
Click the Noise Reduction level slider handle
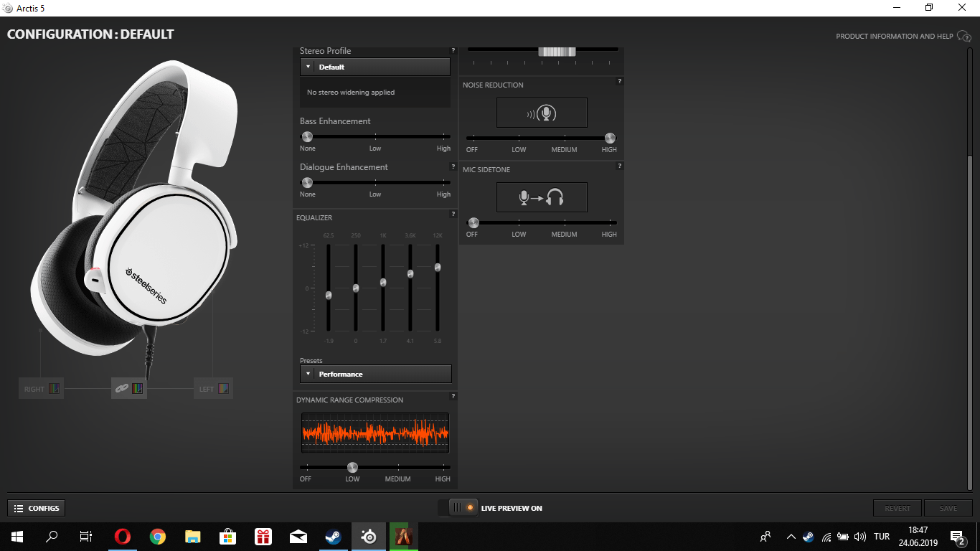pyautogui.click(x=610, y=138)
